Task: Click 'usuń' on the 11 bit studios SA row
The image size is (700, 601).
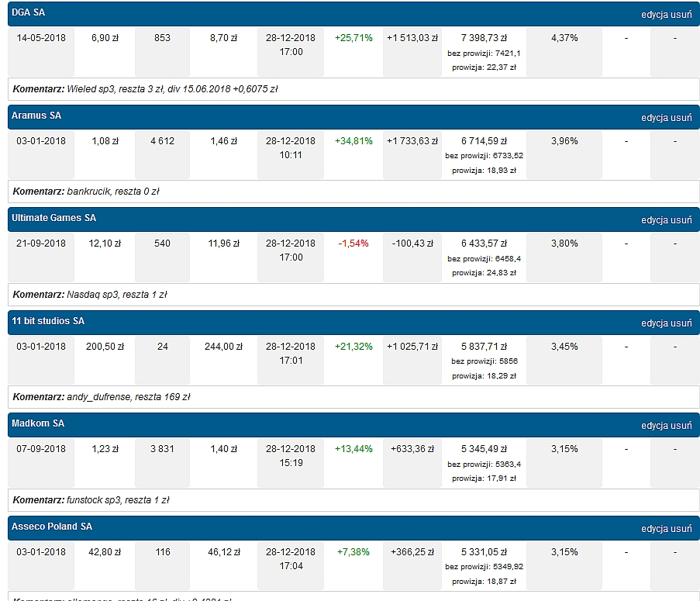Action: tap(681, 323)
